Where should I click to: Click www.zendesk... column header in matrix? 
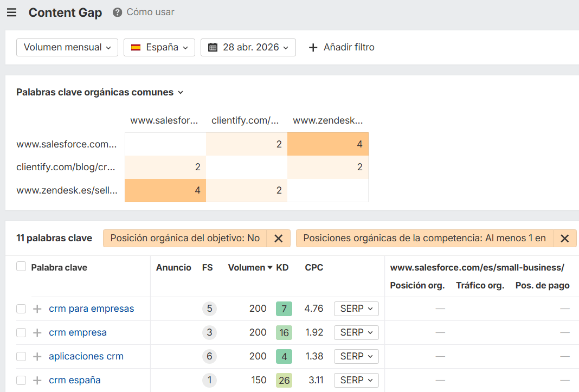[x=328, y=120]
